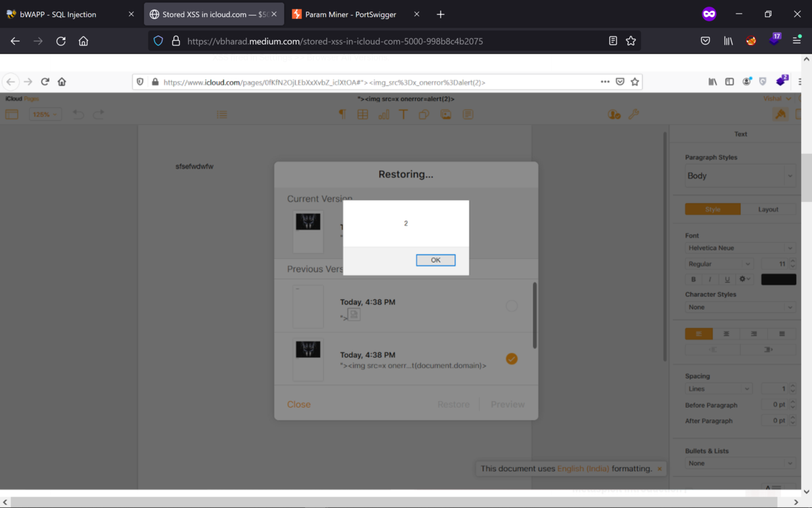Click the fox extension icon in toolbar
Viewport: 812px width, 508px height.
[x=751, y=41]
